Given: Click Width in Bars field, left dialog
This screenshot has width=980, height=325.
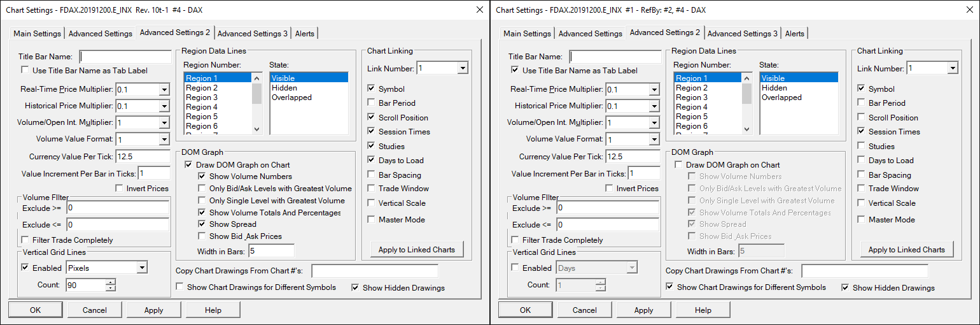Looking at the screenshot, I should pyautogui.click(x=271, y=251).
